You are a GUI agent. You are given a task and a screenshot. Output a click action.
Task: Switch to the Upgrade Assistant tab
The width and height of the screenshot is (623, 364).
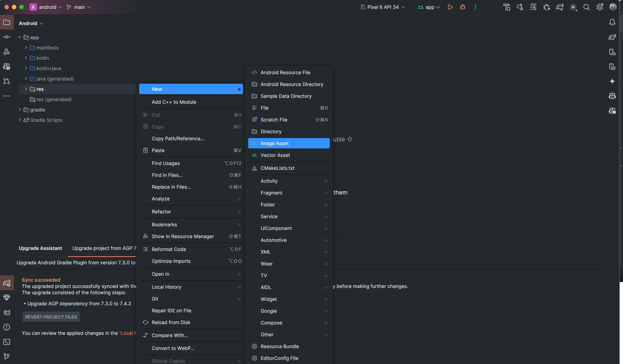[x=40, y=248]
